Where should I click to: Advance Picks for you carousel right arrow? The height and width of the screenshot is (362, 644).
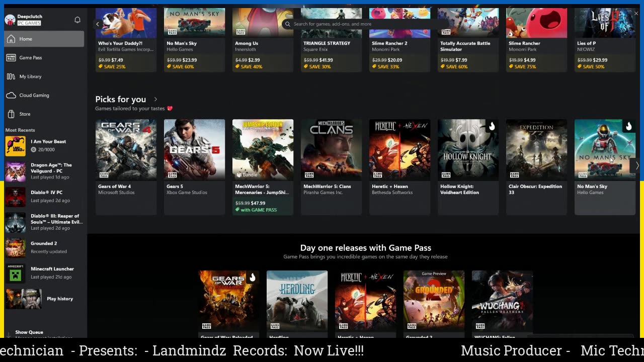[637, 165]
